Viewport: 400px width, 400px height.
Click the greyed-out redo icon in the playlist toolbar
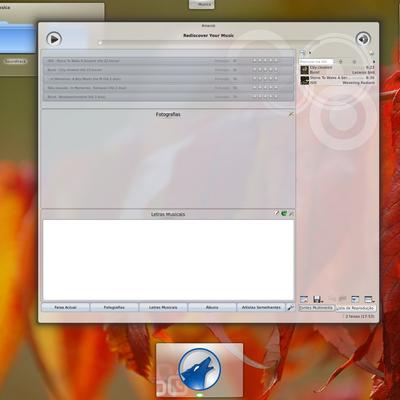point(342,299)
